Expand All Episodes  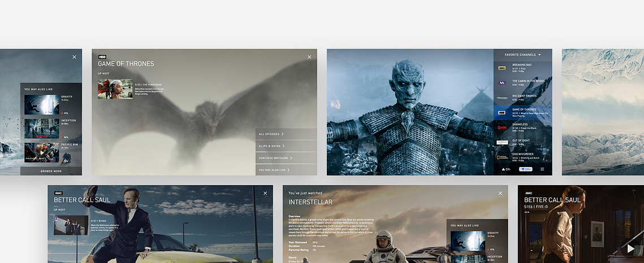(x=286, y=134)
